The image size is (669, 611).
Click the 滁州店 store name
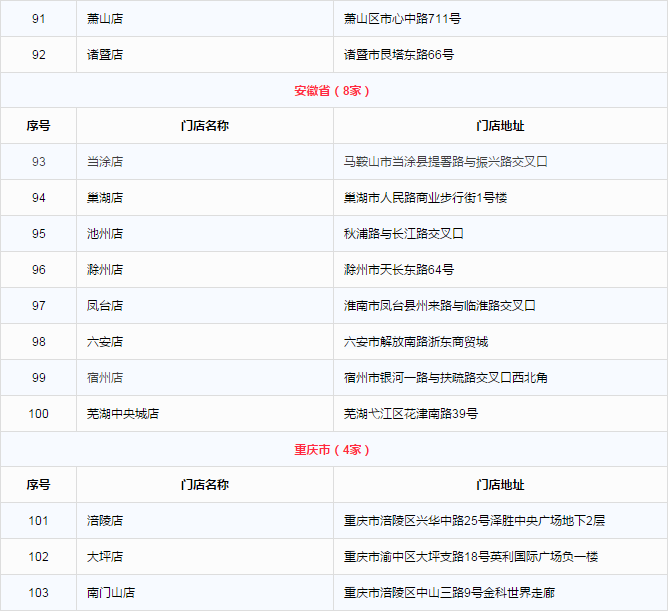click(x=105, y=270)
